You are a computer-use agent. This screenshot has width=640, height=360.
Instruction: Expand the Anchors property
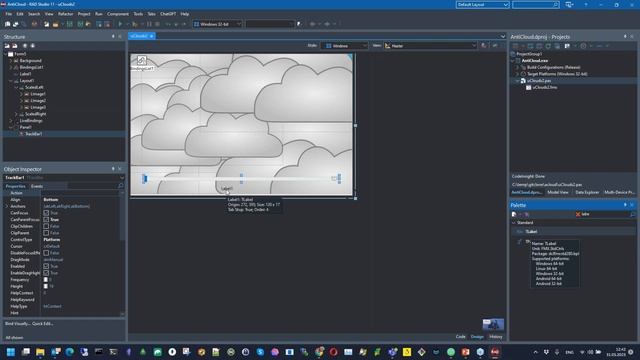(x=7, y=207)
